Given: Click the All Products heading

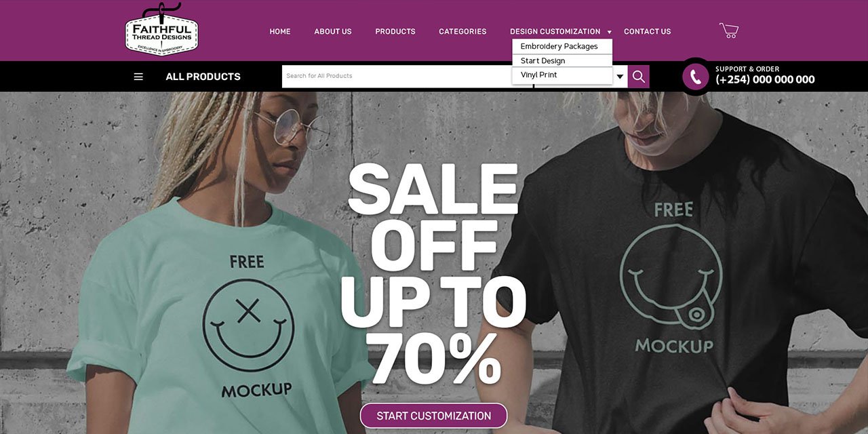Looking at the screenshot, I should point(203,77).
